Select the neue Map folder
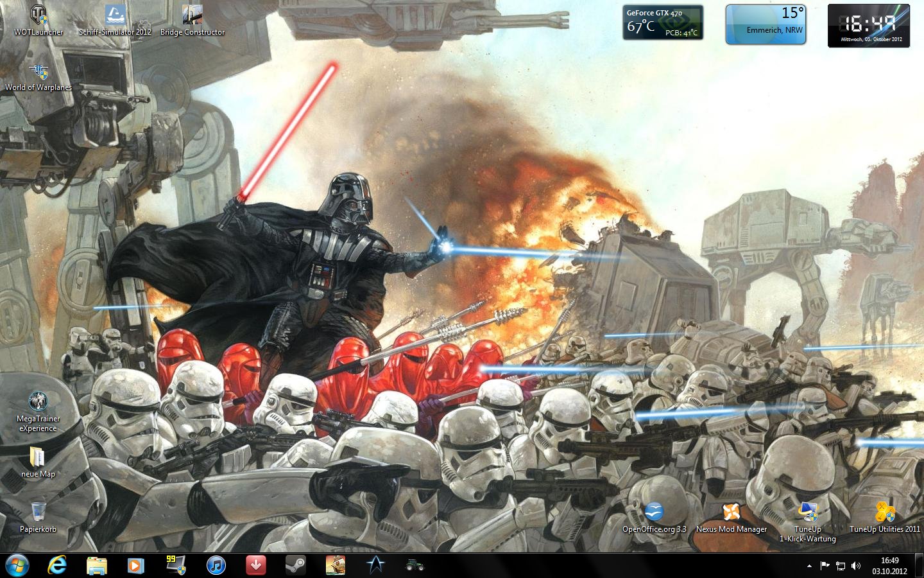 click(38, 459)
